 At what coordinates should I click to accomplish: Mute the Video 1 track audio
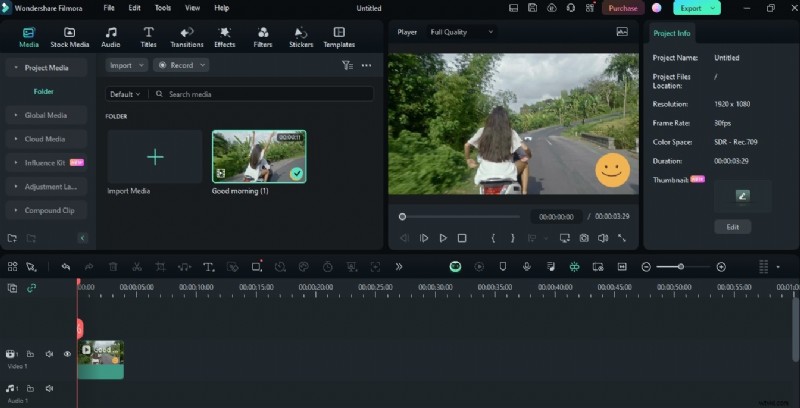coord(49,354)
